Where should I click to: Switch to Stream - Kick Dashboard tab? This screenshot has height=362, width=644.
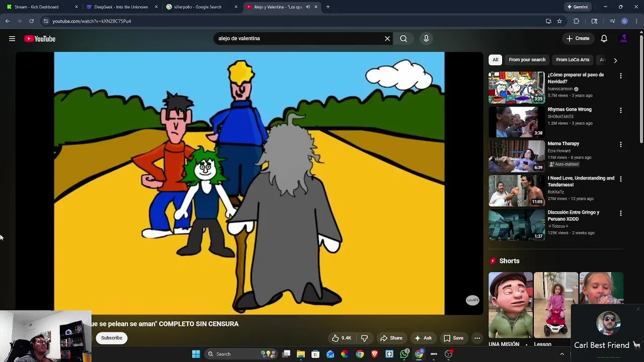pos(41,7)
